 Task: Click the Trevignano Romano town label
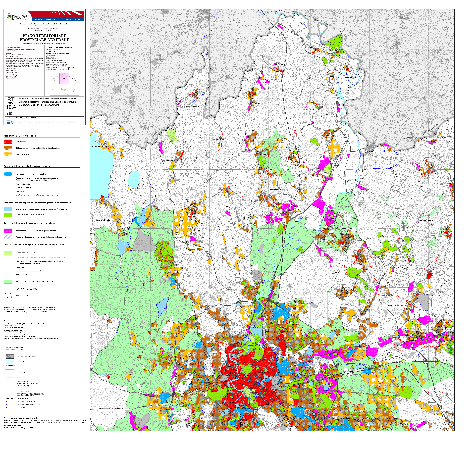click(x=99, y=146)
